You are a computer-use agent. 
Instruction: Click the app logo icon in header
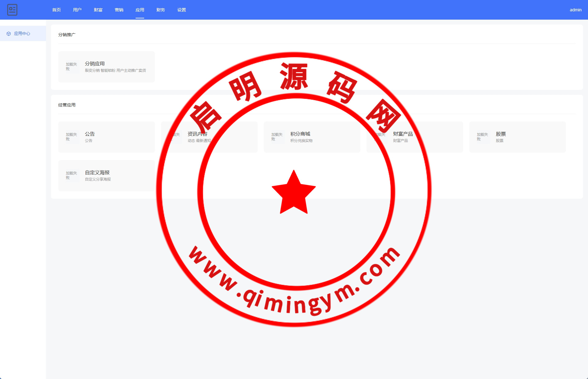click(12, 10)
